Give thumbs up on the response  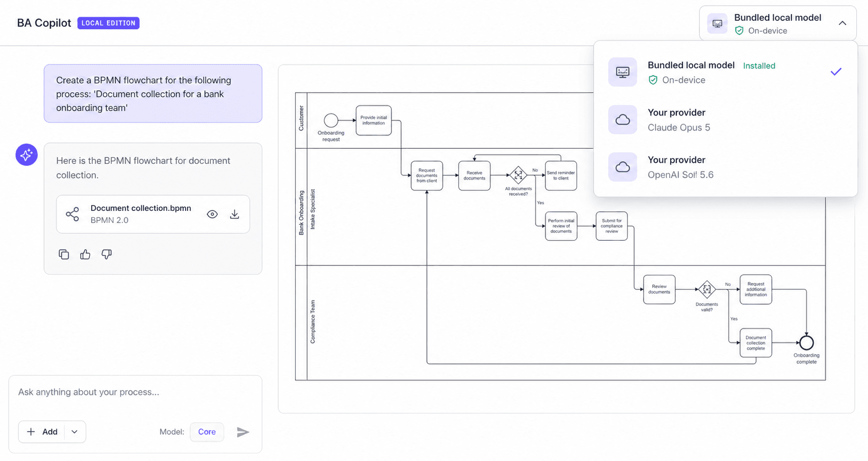(x=85, y=254)
